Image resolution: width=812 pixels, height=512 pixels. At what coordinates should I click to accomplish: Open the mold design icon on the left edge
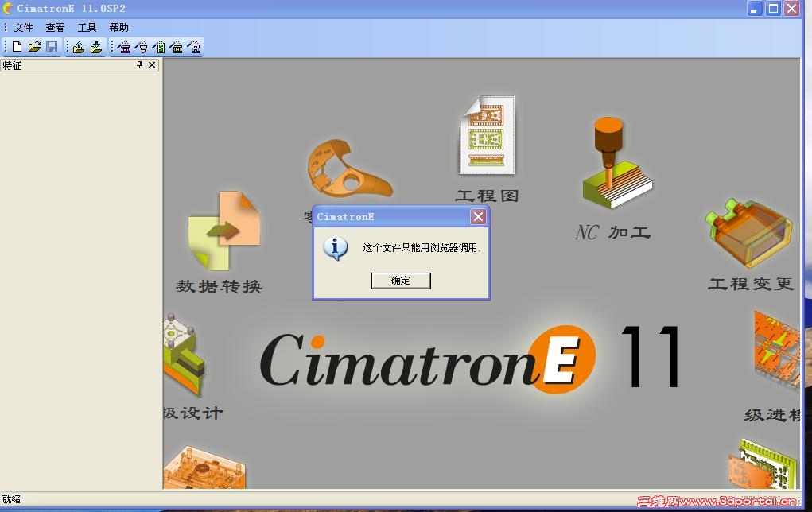coord(185,355)
